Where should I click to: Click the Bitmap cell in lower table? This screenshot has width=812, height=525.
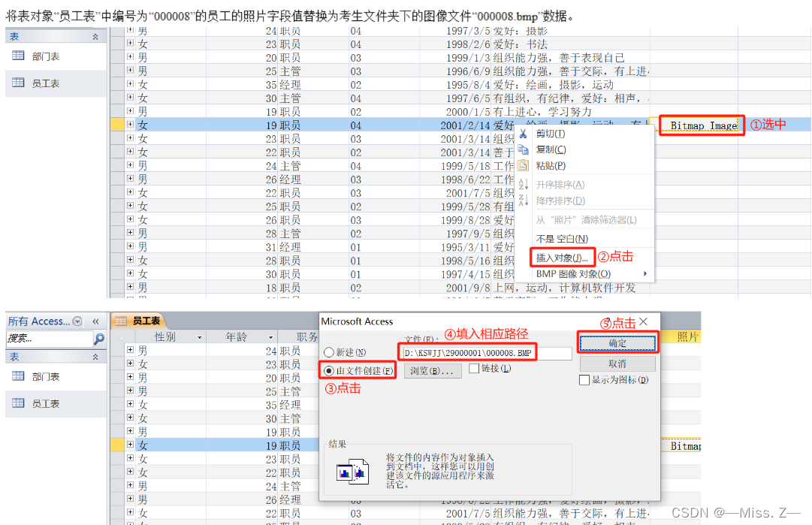pyautogui.click(x=686, y=446)
